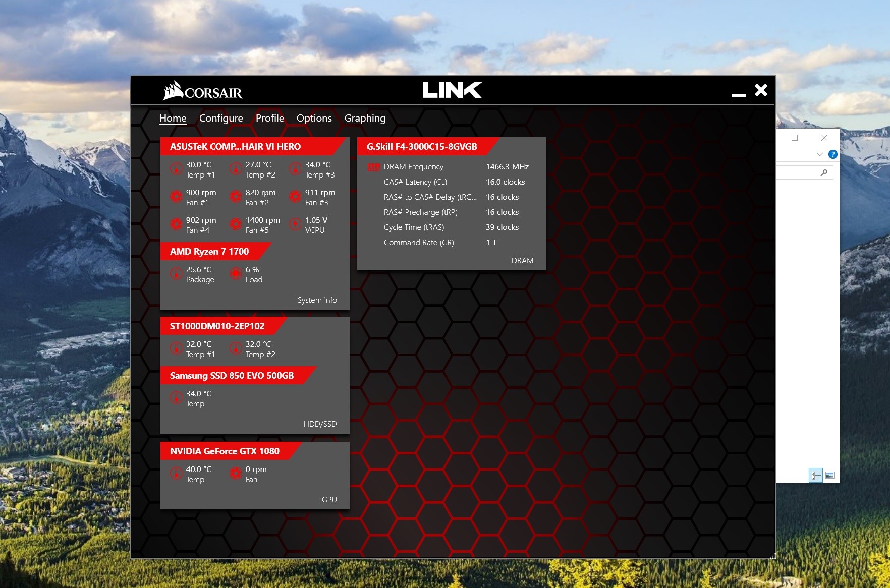
Task: Open the Home tab
Action: point(173,118)
